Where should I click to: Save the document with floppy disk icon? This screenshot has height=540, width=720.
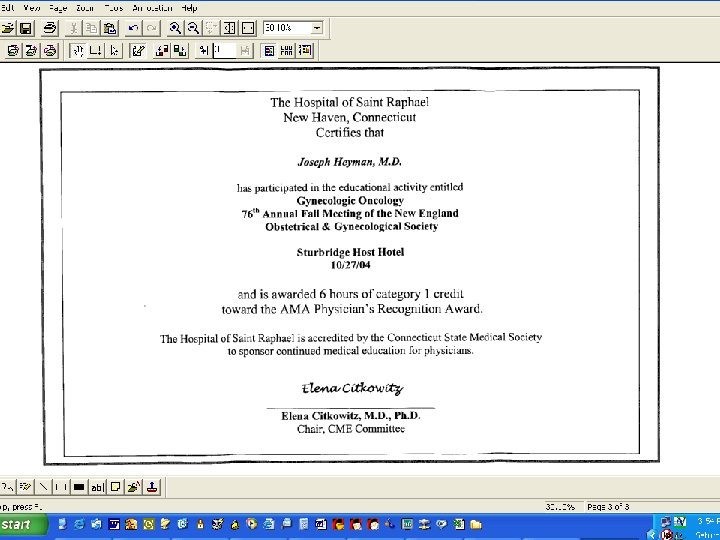26,28
